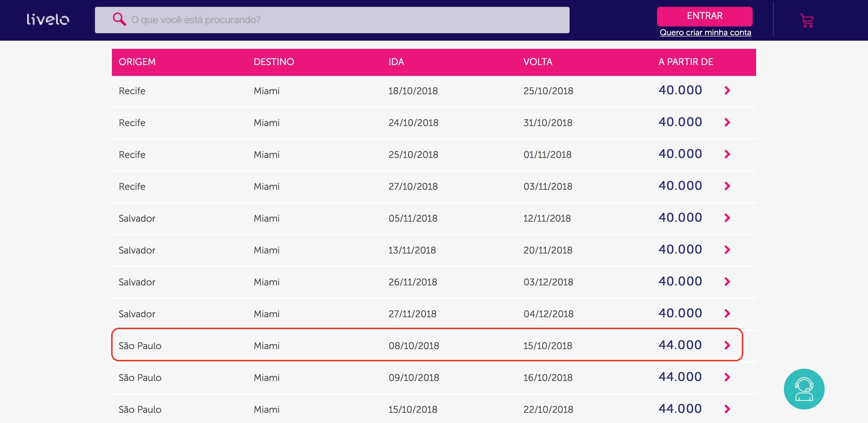Click the departure date 08/10/2018
This screenshot has height=423, width=868.
[x=414, y=346]
